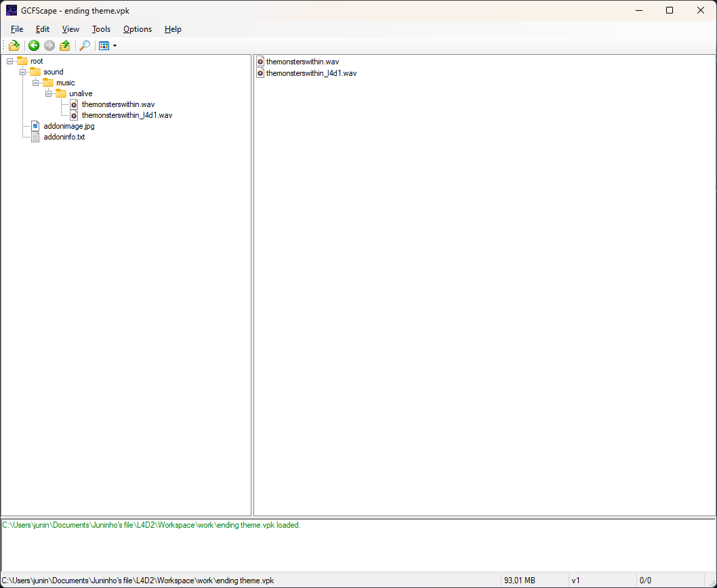Screen dimensions: 717x588
Task: Go back with the green arrow icon
Action: tap(34, 45)
